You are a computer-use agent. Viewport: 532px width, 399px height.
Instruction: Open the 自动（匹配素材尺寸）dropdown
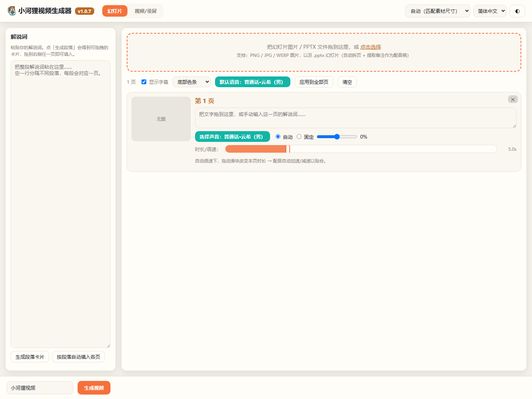(438, 11)
